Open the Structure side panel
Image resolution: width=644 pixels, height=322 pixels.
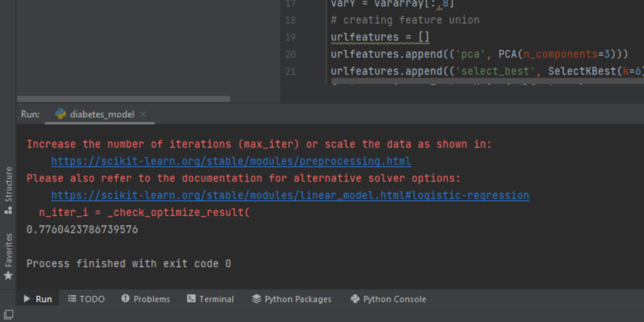click(x=8, y=191)
